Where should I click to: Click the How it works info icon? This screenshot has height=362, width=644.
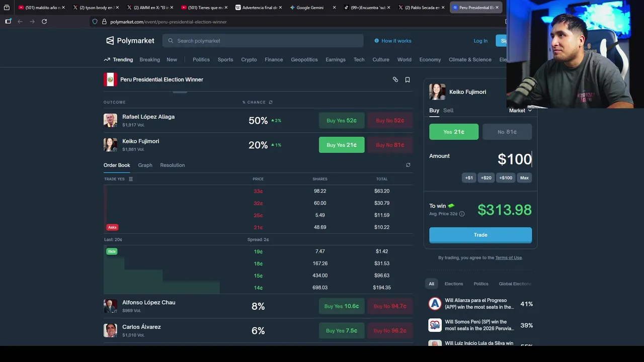pos(376,41)
